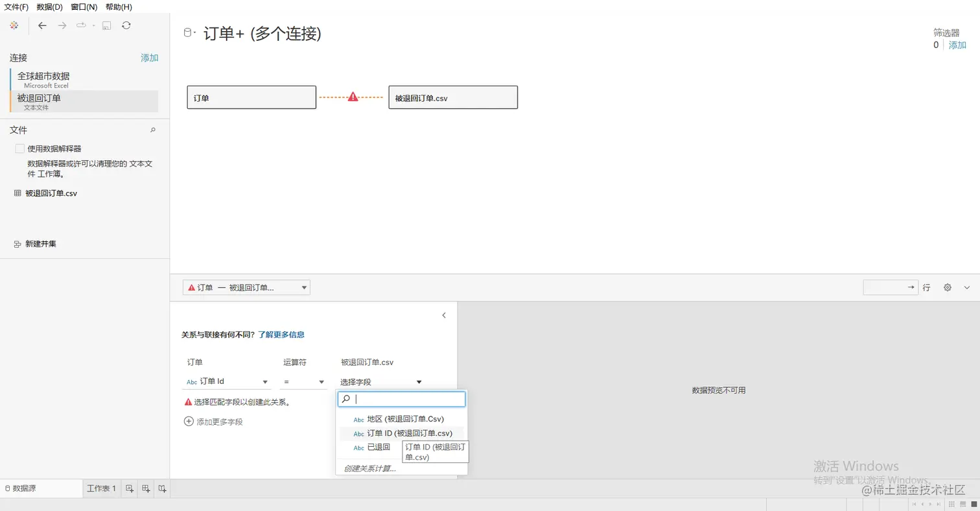This screenshot has width=980, height=511.
Task: Click the search magnifier in the 文件 panel
Action: pyautogui.click(x=153, y=130)
